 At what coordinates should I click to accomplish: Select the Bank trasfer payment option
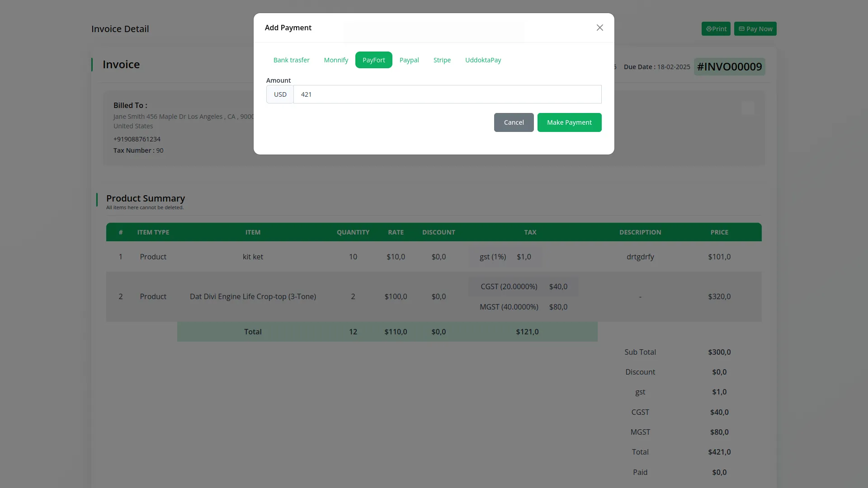tap(291, 60)
